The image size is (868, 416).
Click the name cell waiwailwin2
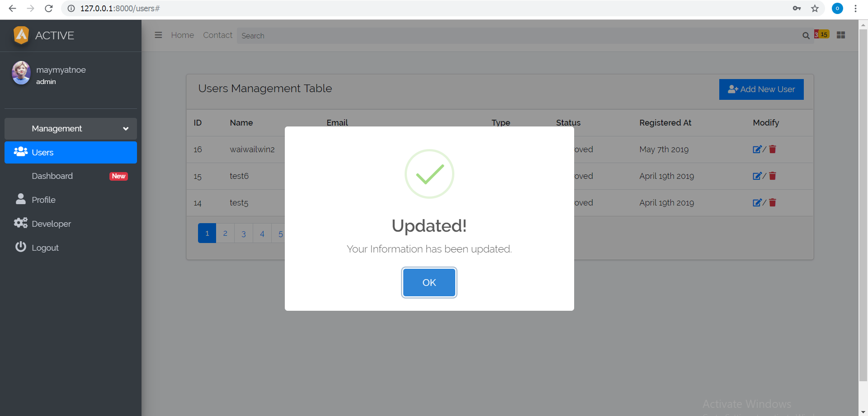[x=252, y=150]
